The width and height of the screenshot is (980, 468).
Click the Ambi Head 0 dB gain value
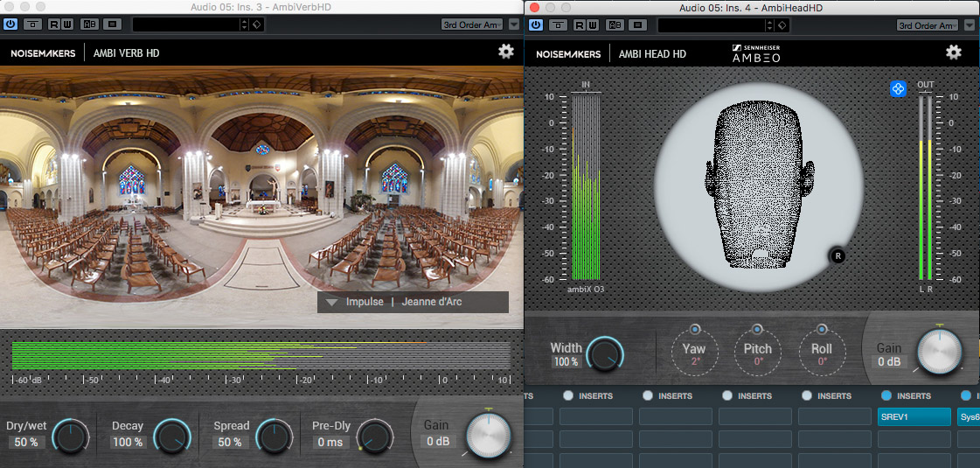click(x=888, y=361)
